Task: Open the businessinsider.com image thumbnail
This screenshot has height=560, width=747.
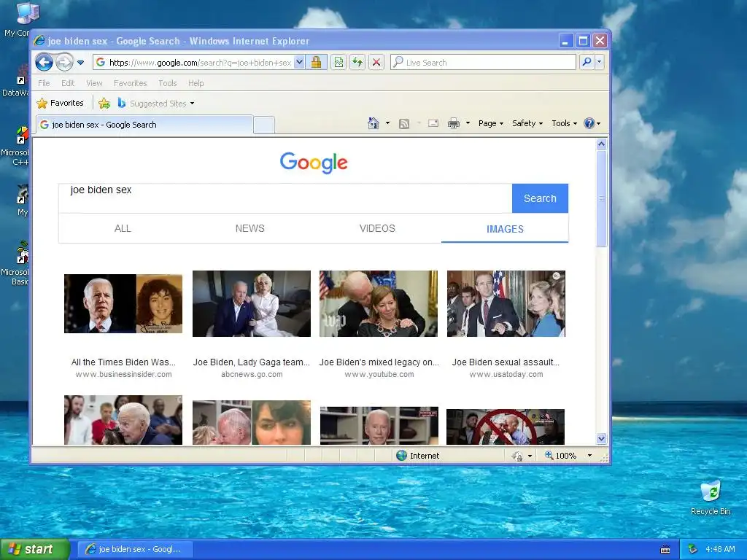Action: pyautogui.click(x=123, y=304)
